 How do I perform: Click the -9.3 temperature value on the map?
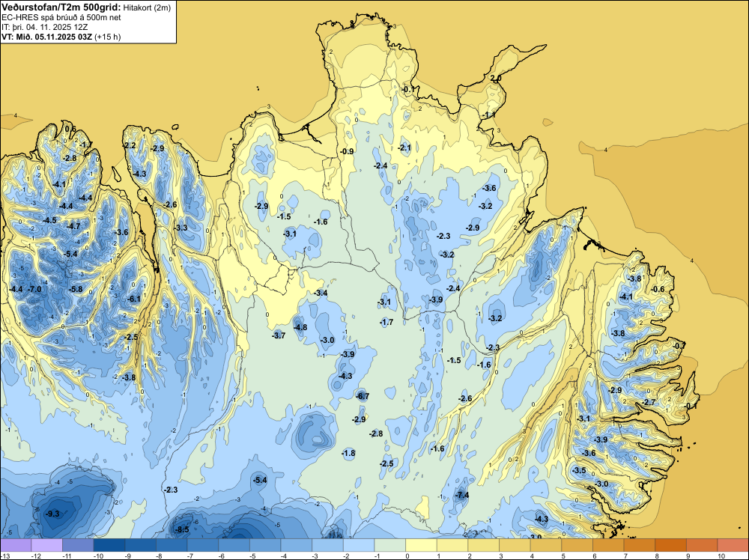point(52,514)
